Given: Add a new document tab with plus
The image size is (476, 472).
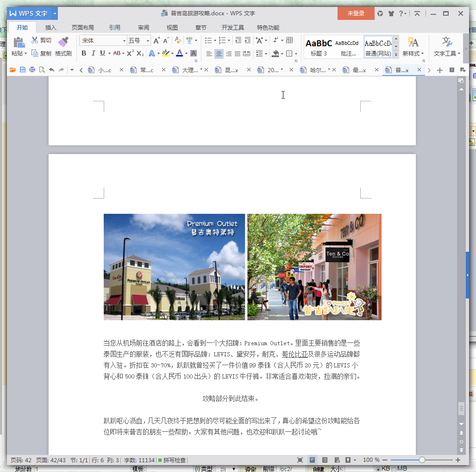Looking at the screenshot, I should pyautogui.click(x=439, y=70).
